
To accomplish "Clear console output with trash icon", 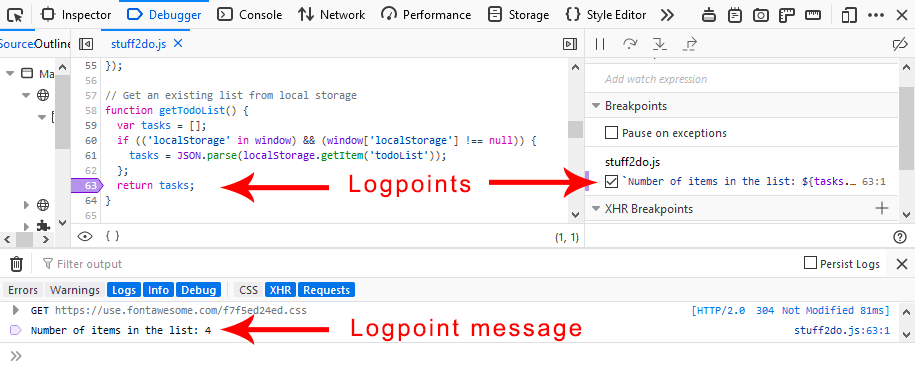I will pos(16,264).
